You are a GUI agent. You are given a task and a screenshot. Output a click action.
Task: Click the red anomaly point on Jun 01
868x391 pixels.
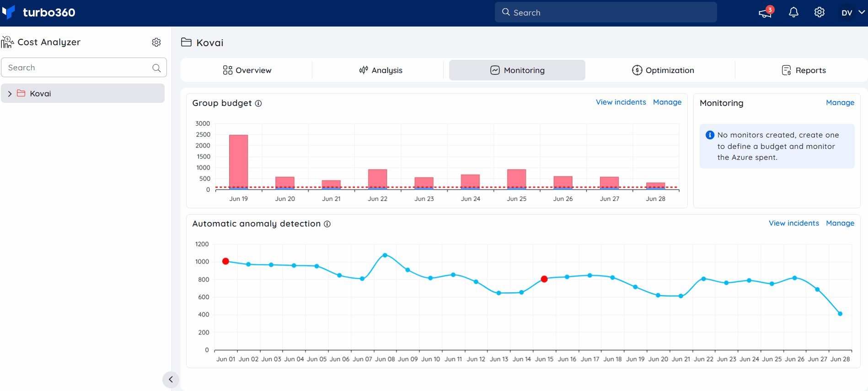coord(225,261)
